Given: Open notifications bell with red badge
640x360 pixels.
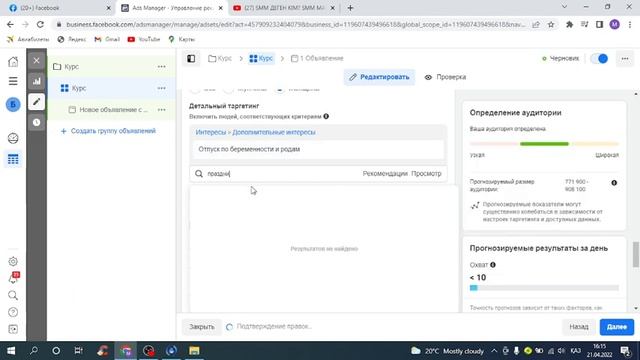Looking at the screenshot, I should 13,278.
